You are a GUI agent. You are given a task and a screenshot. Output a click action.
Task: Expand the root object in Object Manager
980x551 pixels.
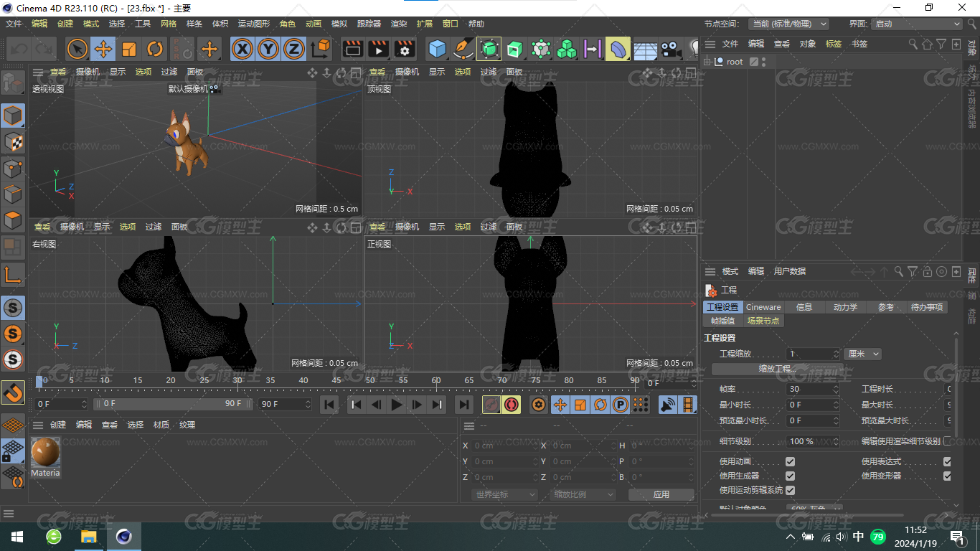point(708,62)
